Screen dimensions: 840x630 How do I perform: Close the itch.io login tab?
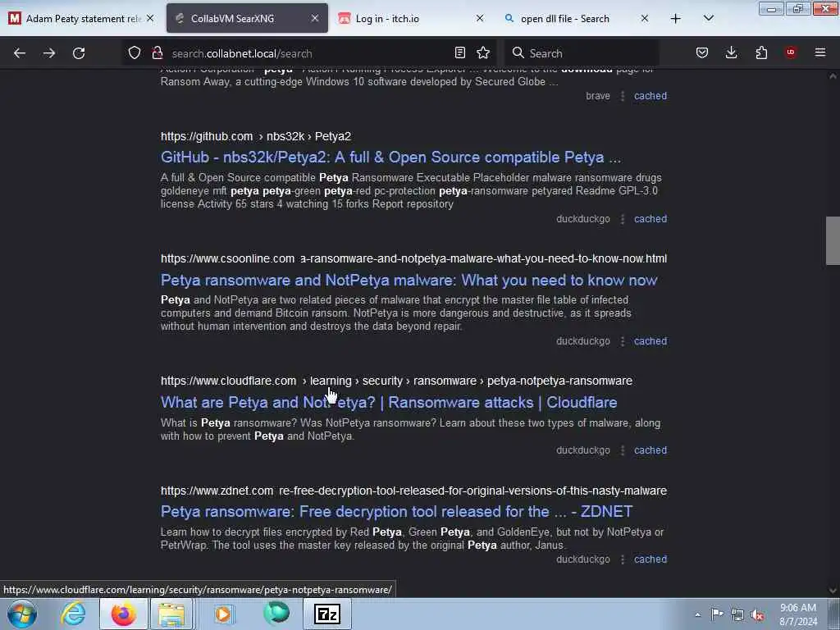click(x=480, y=18)
